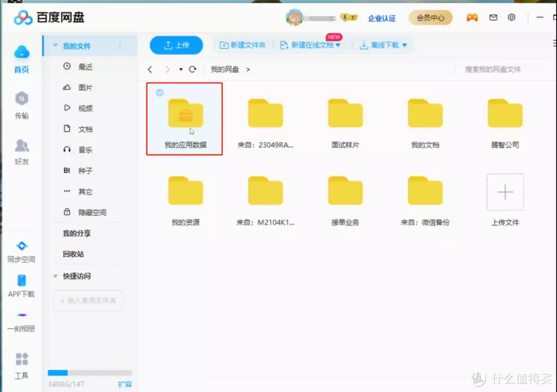This screenshot has height=392, width=557.
Task: Open the navigation history dropdown arrow
Action: pos(181,70)
